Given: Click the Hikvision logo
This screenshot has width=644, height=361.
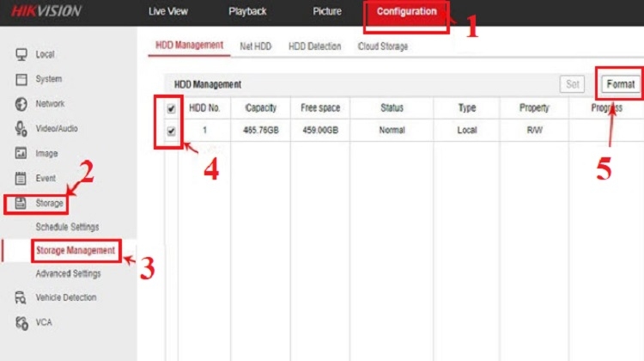Looking at the screenshot, I should coord(46,11).
